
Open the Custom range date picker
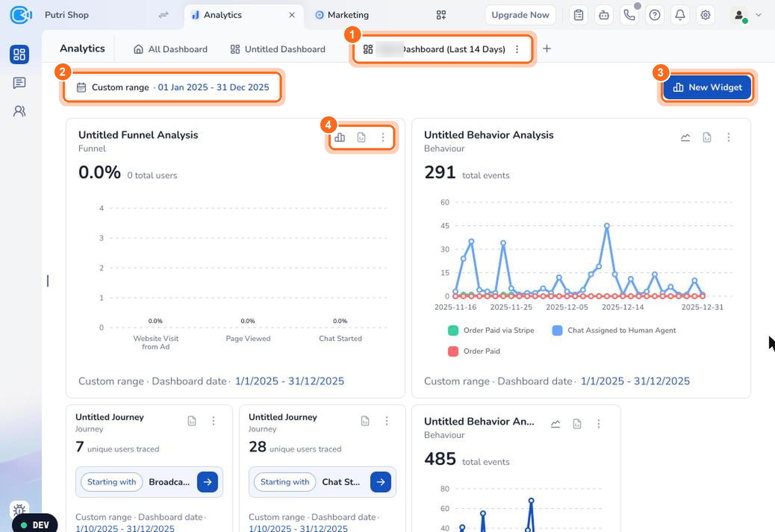pyautogui.click(x=173, y=87)
